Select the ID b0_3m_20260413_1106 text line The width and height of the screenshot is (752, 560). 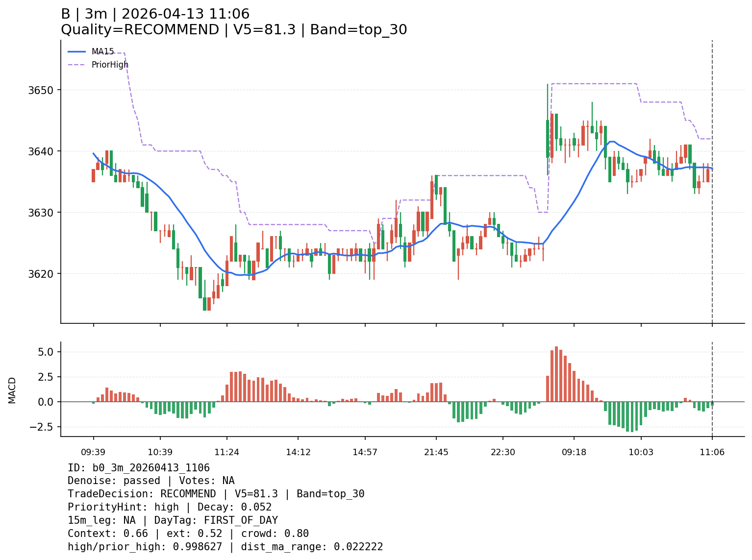[139, 468]
